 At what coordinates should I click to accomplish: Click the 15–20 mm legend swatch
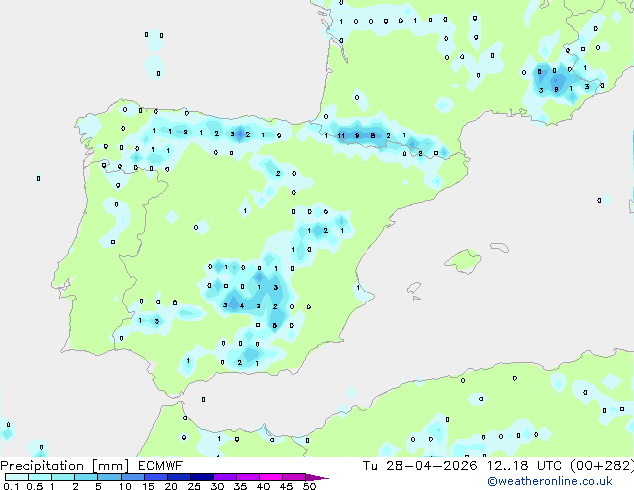155,477
